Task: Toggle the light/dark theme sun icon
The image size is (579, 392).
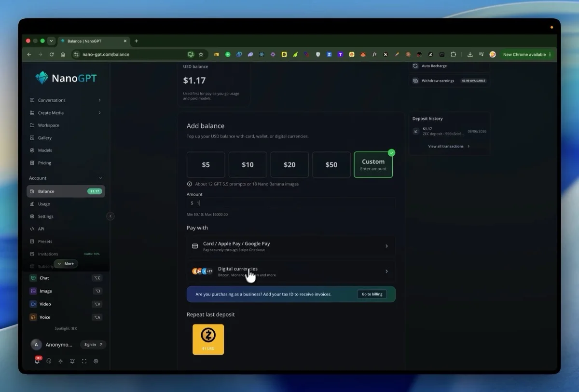Action: click(60, 361)
